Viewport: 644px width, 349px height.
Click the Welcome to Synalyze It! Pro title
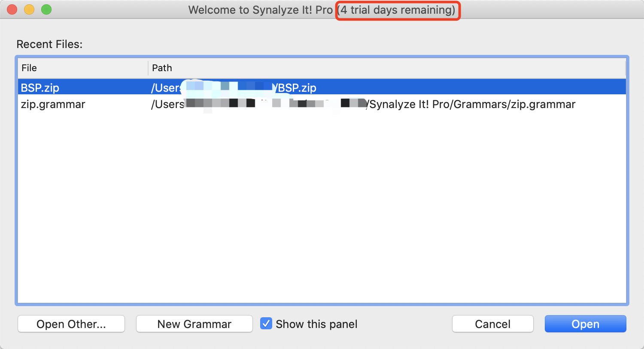[260, 10]
